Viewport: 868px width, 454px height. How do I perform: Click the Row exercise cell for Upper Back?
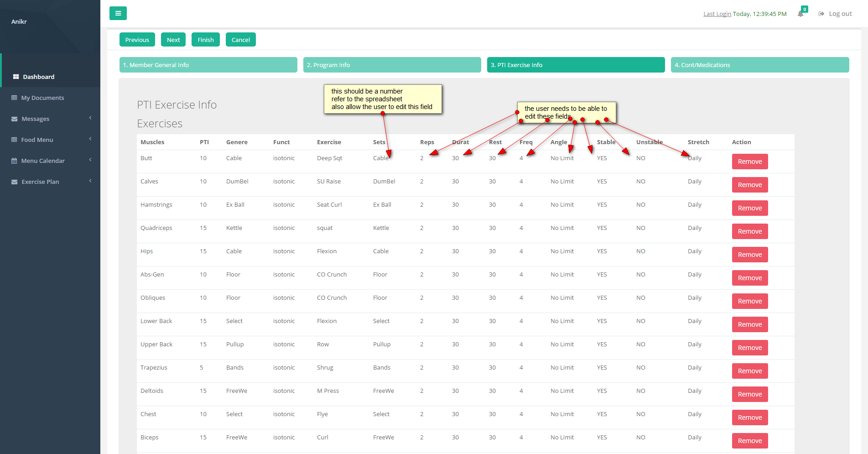(323, 344)
